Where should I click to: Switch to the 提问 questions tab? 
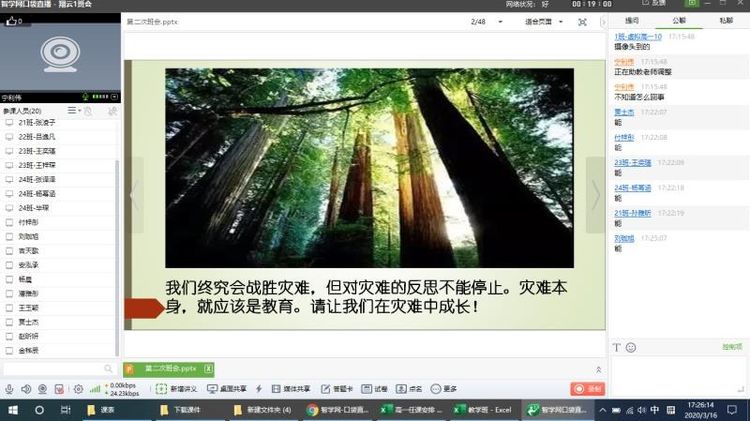click(x=632, y=20)
